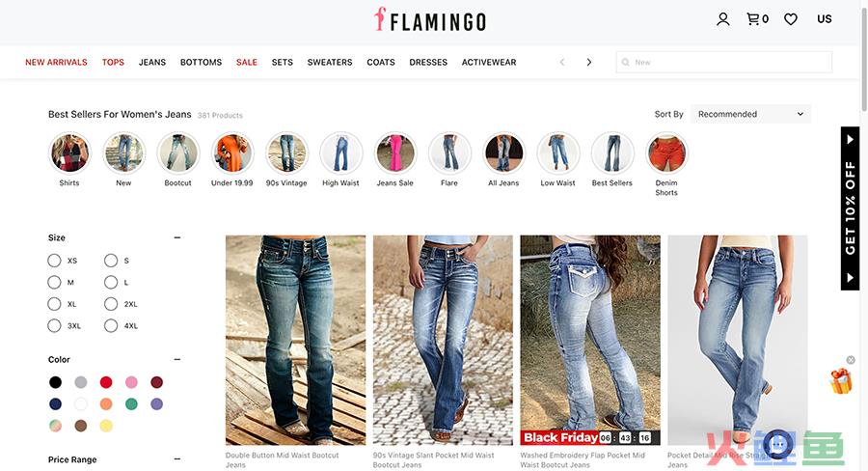
Task: Click the floating gift box icon
Action: tap(841, 381)
